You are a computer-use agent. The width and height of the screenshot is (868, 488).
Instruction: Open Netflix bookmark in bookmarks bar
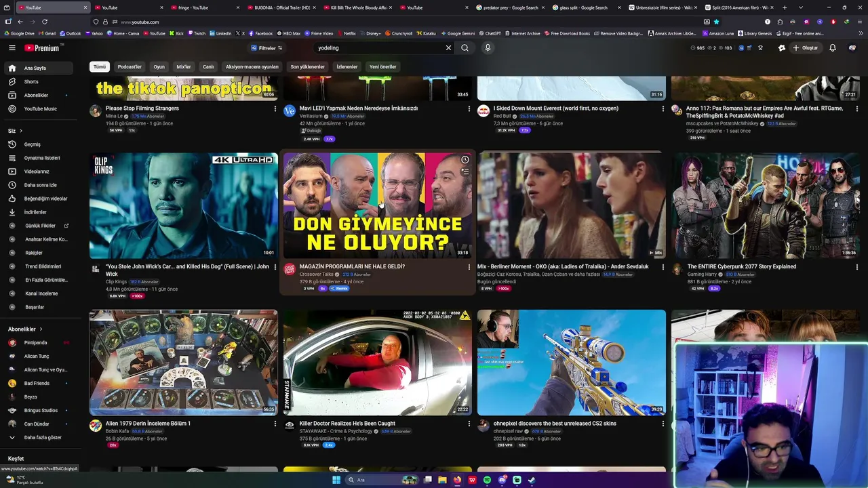[x=346, y=33]
